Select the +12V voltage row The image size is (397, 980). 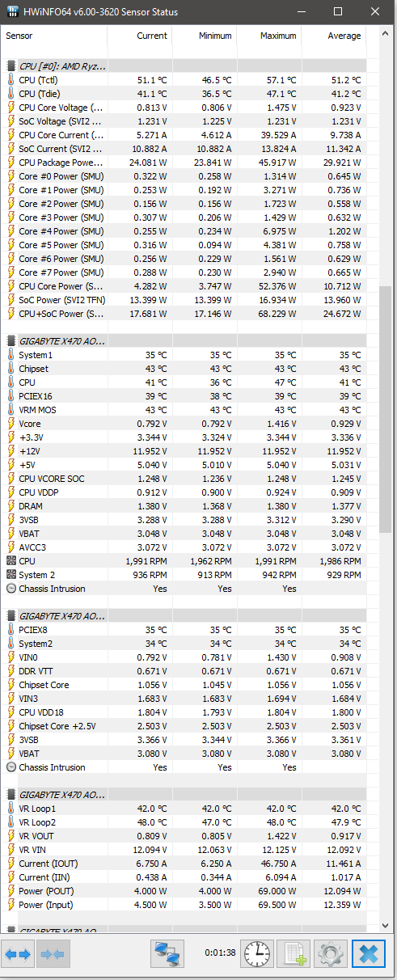coord(184,451)
